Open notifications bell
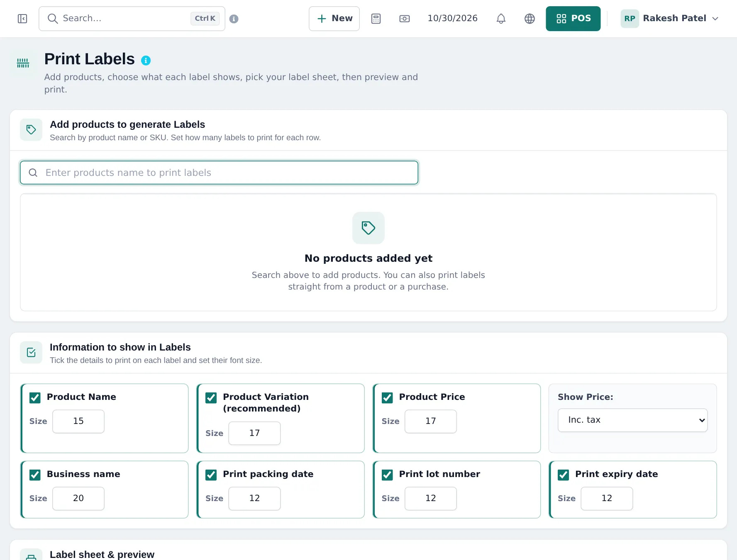This screenshot has height=560, width=737. [x=501, y=19]
